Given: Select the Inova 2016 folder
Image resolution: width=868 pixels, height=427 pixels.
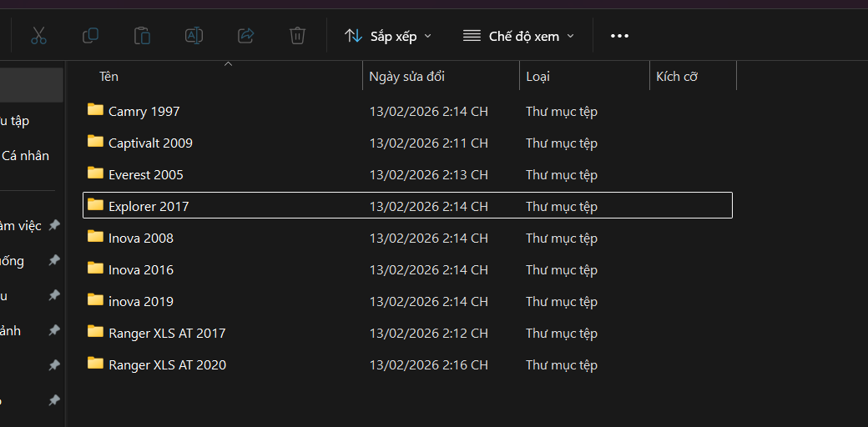Looking at the screenshot, I should [x=141, y=269].
